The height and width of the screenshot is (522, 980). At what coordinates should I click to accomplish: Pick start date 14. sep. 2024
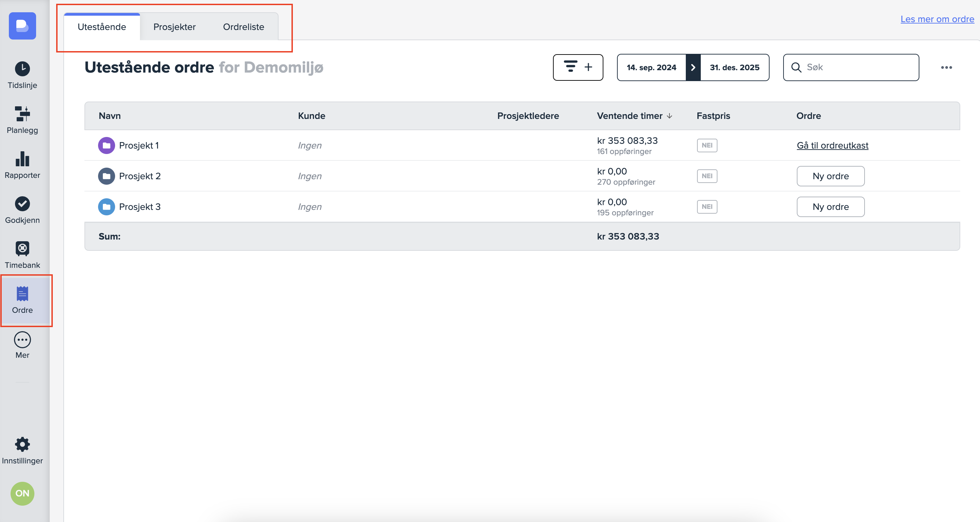(x=651, y=67)
